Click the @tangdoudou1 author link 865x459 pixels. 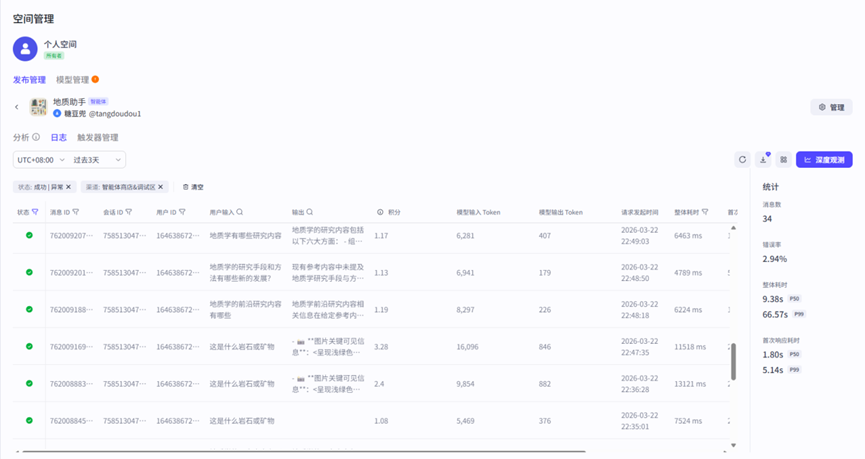click(115, 114)
